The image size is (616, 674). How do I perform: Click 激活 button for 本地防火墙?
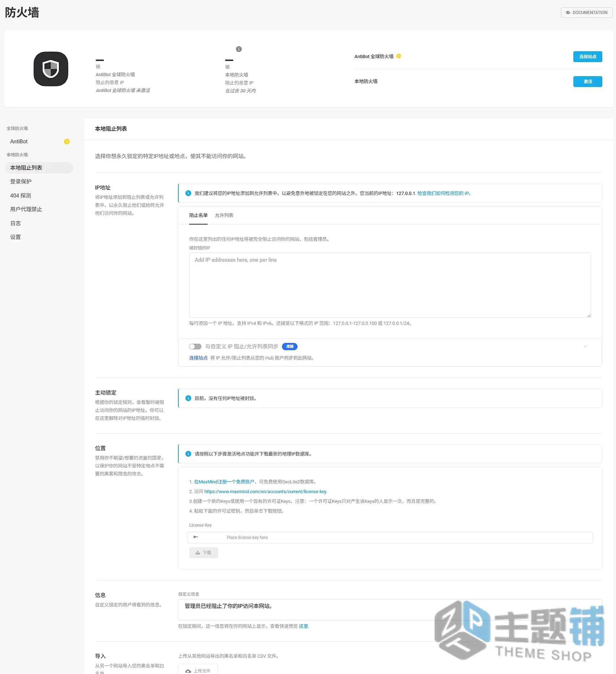[587, 82]
